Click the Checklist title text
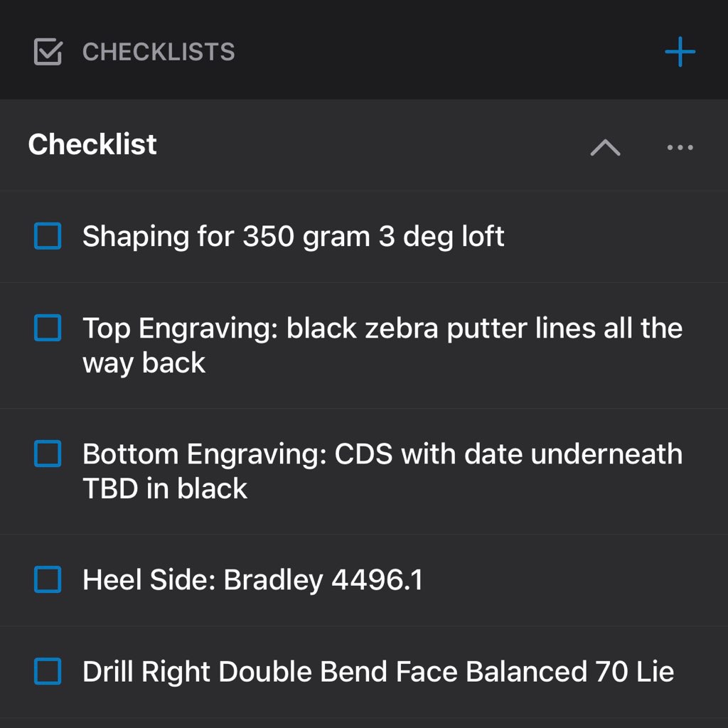 [92, 144]
